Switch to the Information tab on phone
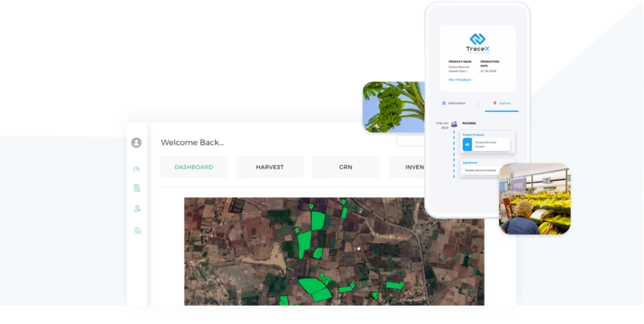Image resolution: width=644 pixels, height=324 pixels. click(x=453, y=103)
